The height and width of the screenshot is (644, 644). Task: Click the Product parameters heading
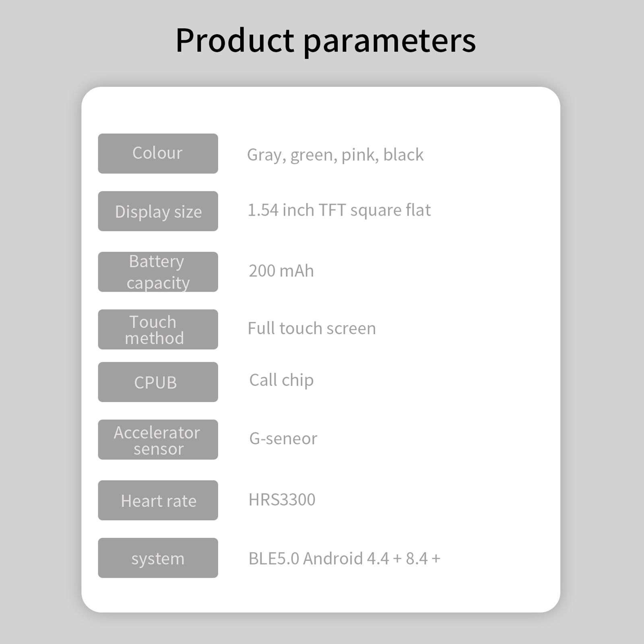(x=326, y=42)
